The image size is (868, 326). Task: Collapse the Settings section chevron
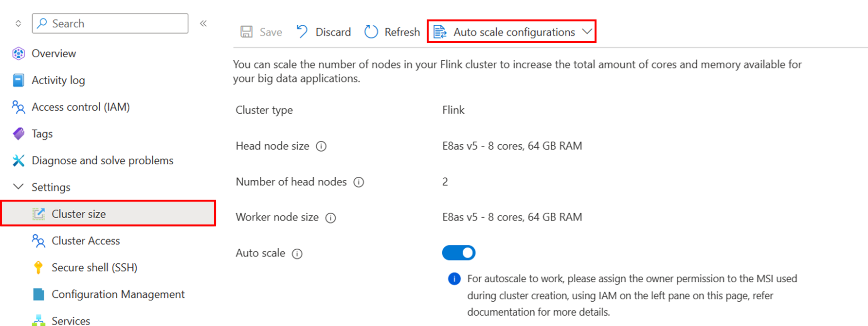click(18, 187)
